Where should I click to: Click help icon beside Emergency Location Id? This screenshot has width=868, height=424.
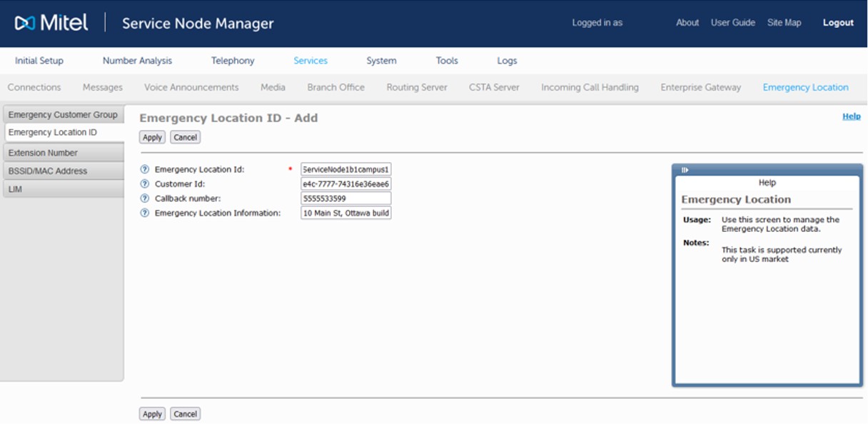[145, 170]
